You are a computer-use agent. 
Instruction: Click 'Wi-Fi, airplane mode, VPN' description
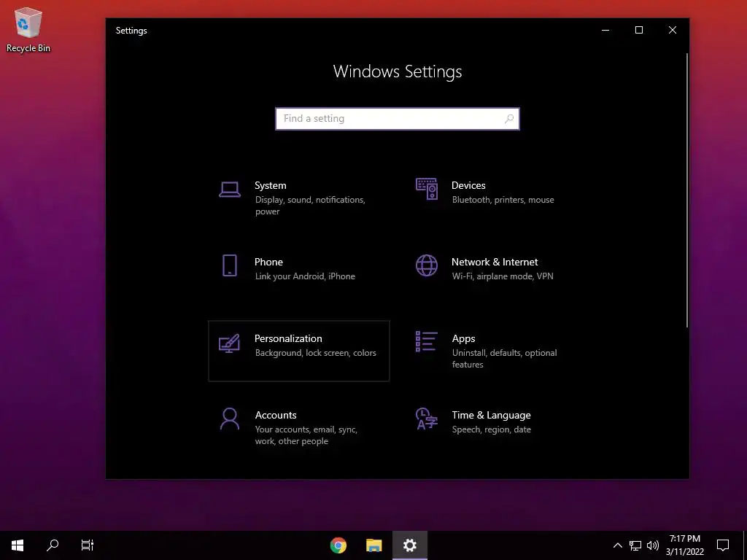pyautogui.click(x=503, y=276)
